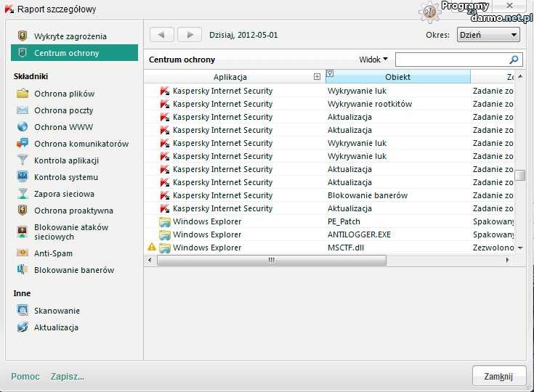Open filter icon in Obiekt column header
The width and height of the screenshot is (534, 392).
tap(331, 73)
